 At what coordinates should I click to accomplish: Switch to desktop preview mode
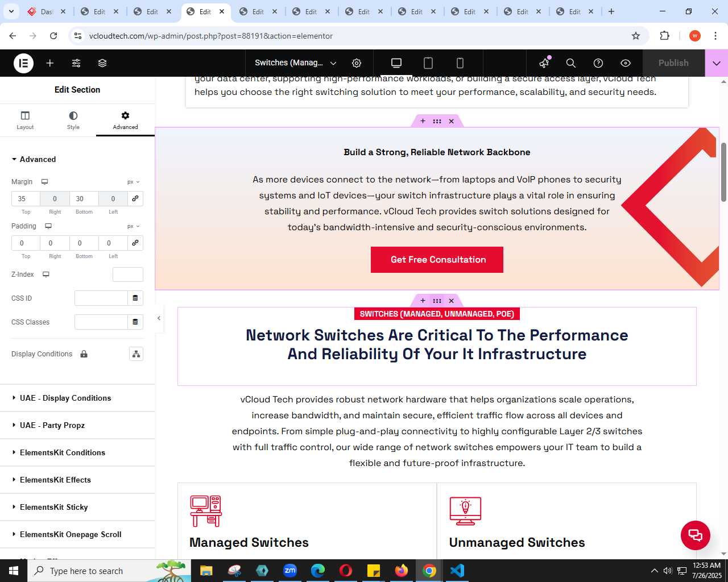point(396,63)
